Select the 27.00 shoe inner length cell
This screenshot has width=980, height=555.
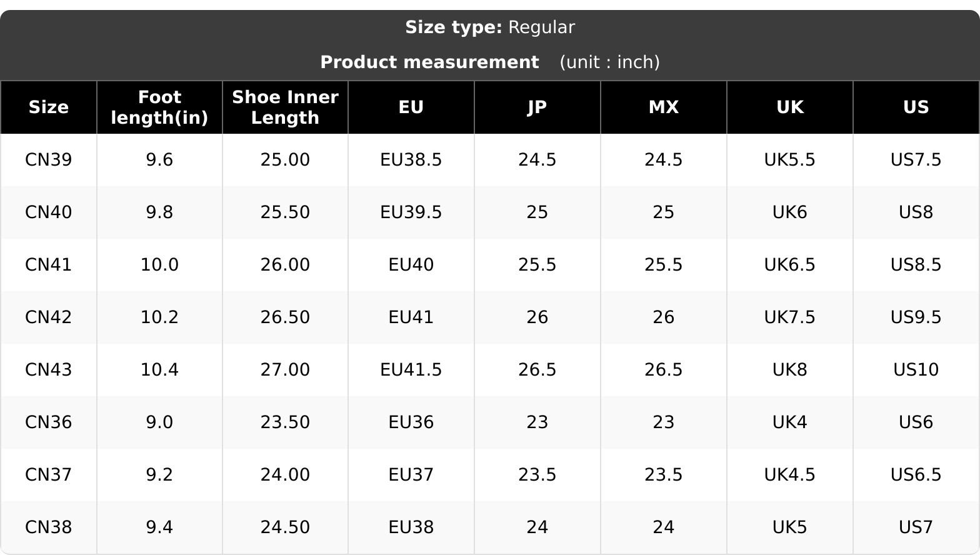coord(285,370)
